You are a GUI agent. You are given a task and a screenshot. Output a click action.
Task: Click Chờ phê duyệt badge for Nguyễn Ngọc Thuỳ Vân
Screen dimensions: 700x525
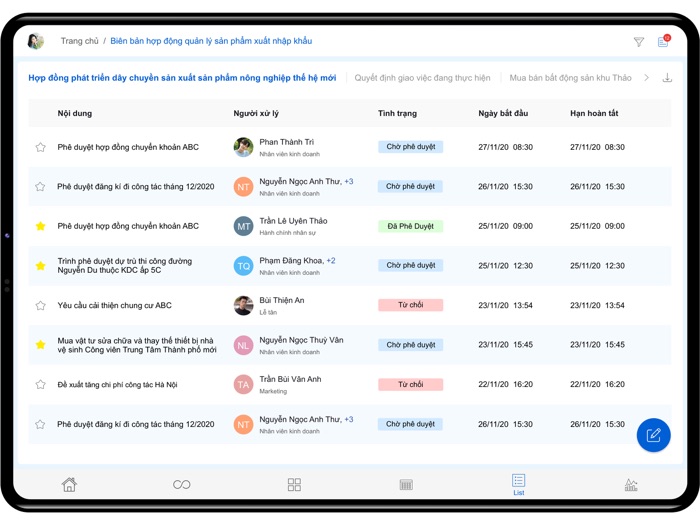pos(411,345)
